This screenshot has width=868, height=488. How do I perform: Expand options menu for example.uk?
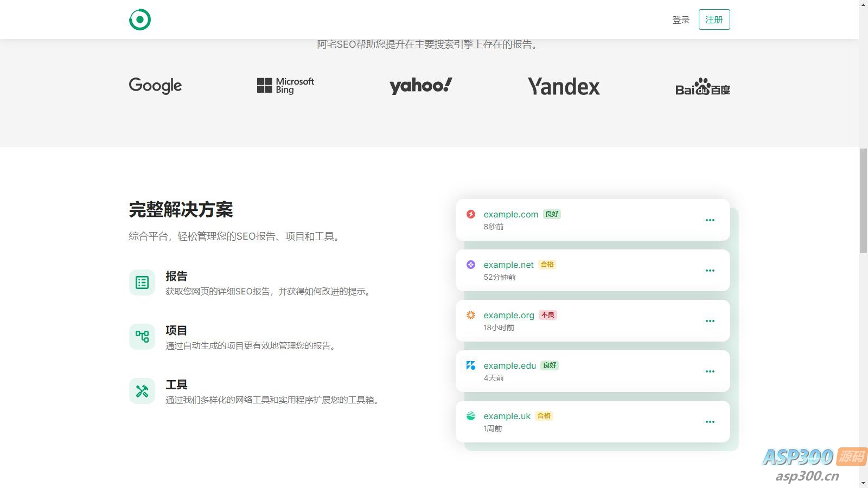(x=710, y=422)
